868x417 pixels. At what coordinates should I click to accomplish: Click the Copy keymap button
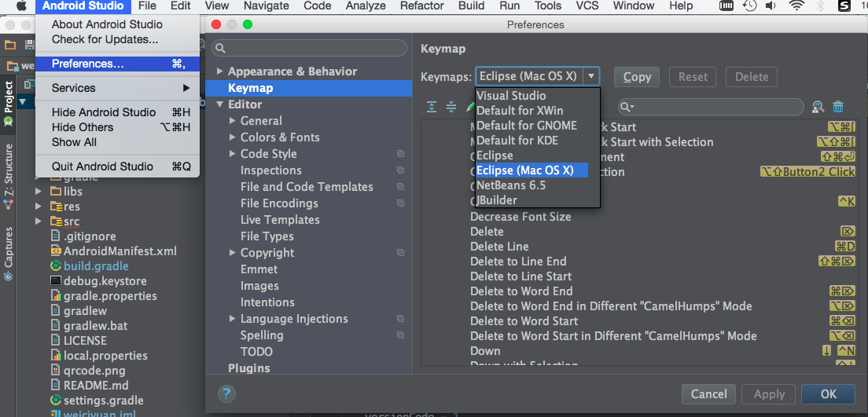(x=637, y=77)
